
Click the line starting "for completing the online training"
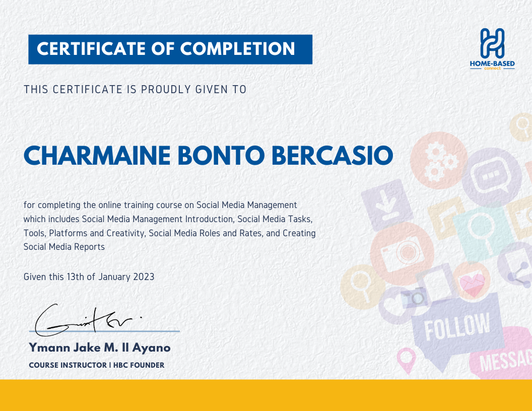pos(160,205)
